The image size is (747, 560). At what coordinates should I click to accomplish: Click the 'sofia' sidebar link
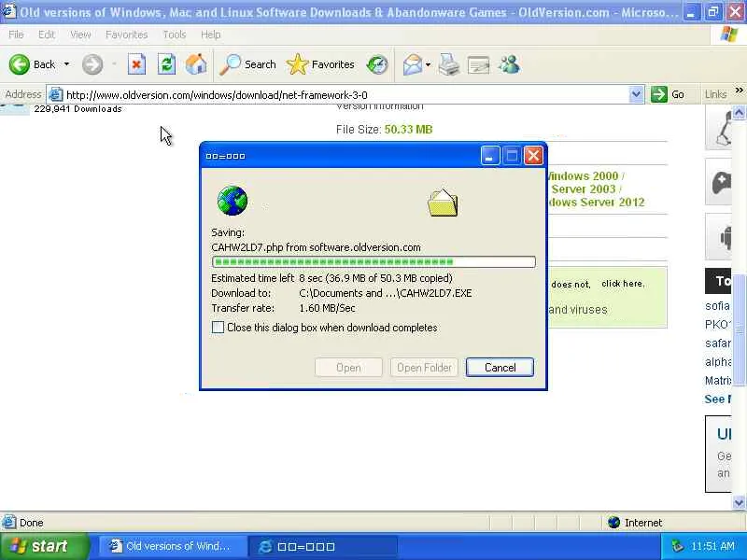pos(717,306)
